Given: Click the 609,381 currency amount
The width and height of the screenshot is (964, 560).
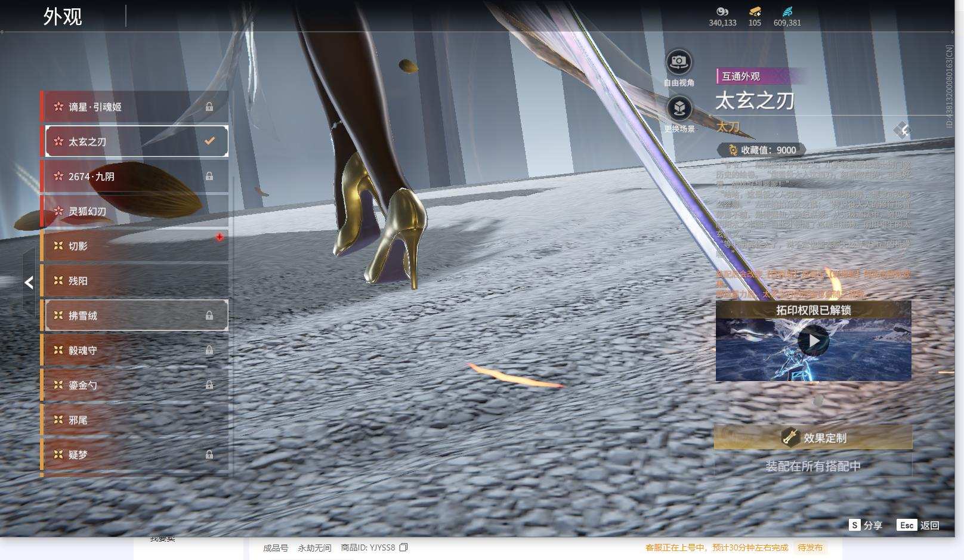Looking at the screenshot, I should 787,23.
